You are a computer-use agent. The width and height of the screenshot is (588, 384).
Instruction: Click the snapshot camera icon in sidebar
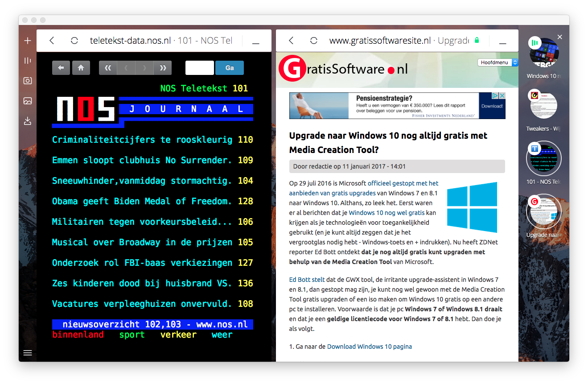(28, 81)
